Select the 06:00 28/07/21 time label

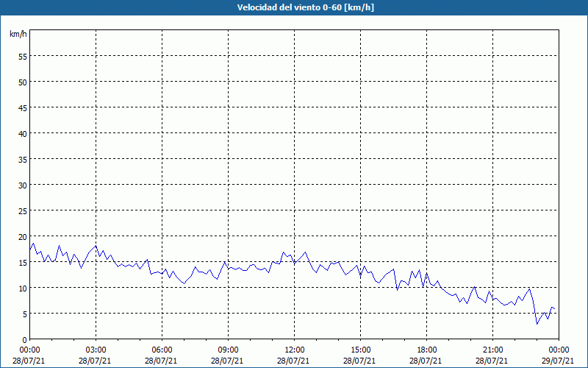[x=162, y=355]
